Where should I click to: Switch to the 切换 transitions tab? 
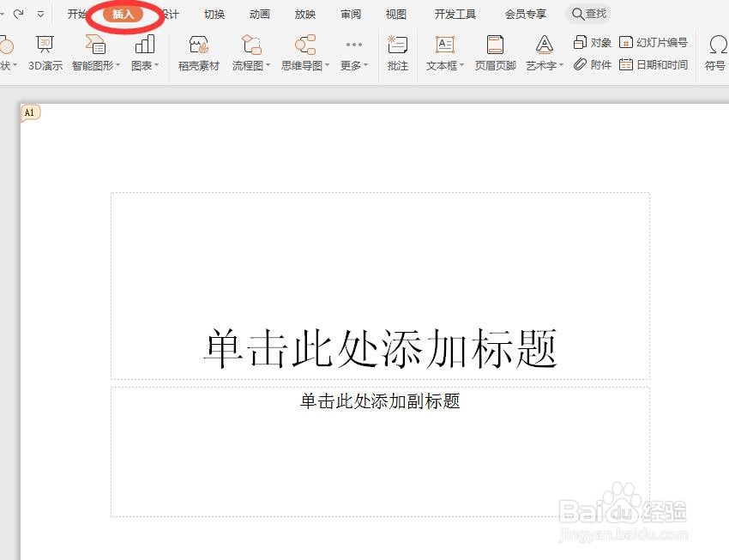(213, 14)
